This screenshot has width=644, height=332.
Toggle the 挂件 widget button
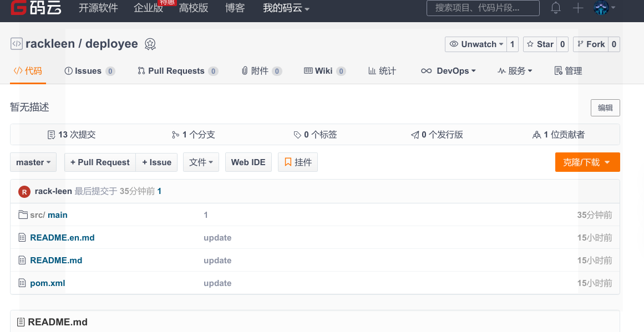point(298,162)
